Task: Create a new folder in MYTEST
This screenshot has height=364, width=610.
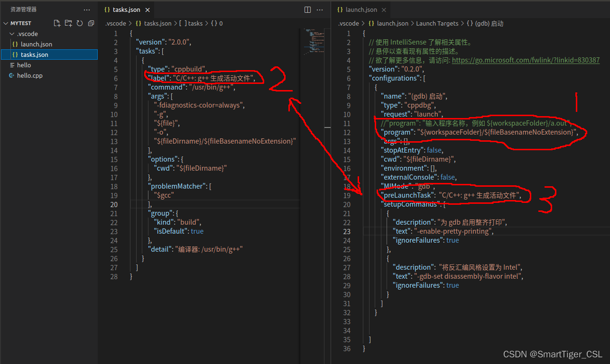Action: tap(68, 23)
